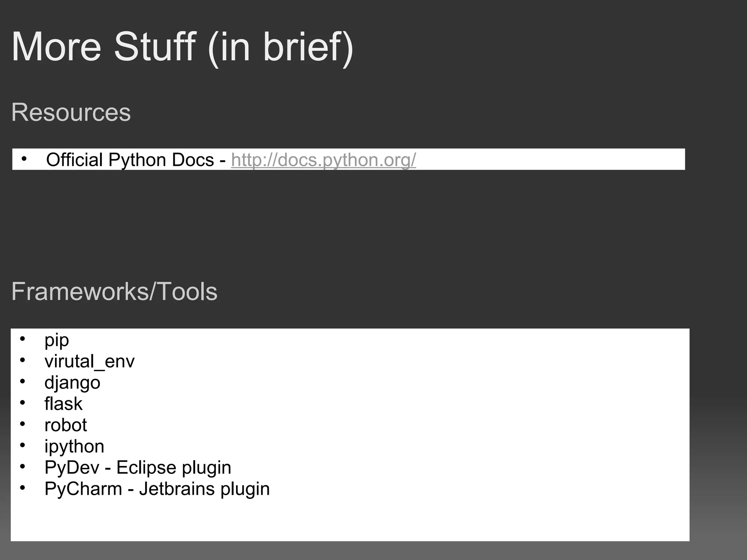
Task: Click "PyDev - Eclipse plugin" item
Action: click(x=138, y=468)
